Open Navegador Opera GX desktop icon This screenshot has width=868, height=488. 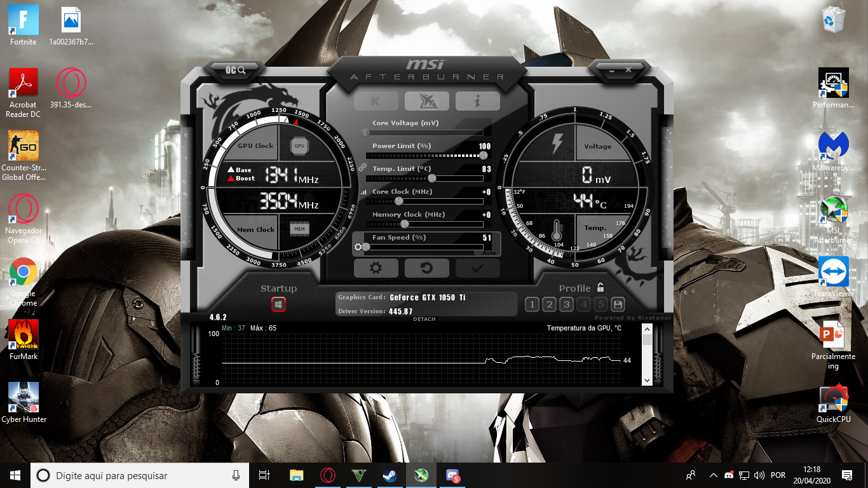pyautogui.click(x=24, y=219)
